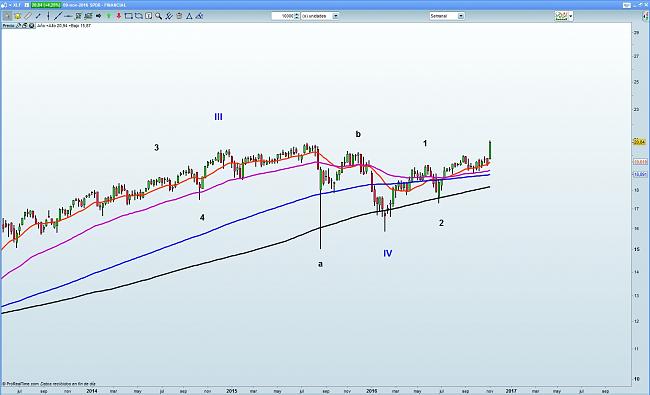Click the wrench icon beside Precio
The image size is (650, 395).
tap(18, 26)
